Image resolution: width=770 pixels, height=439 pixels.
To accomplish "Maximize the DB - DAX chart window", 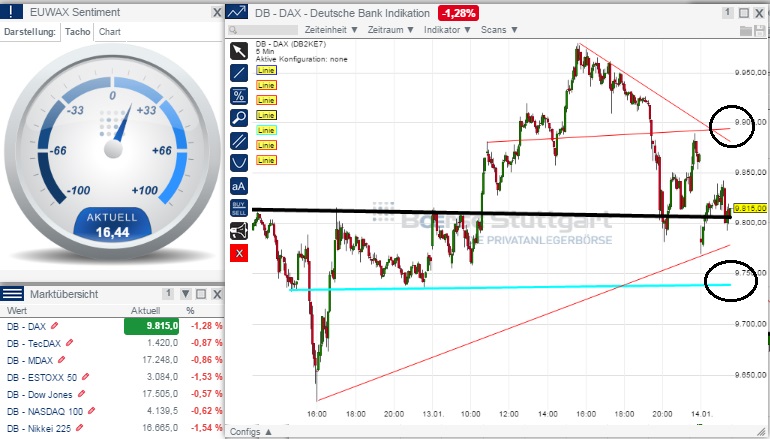I will 744,13.
